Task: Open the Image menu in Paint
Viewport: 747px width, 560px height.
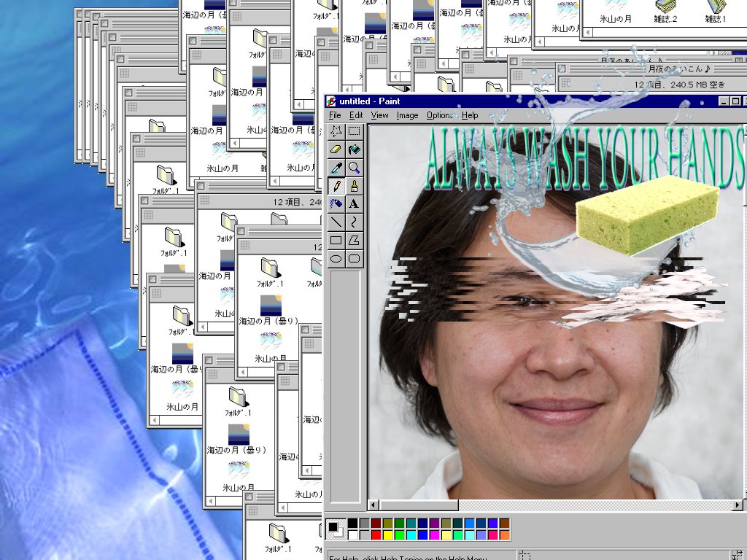Action: coord(407,115)
